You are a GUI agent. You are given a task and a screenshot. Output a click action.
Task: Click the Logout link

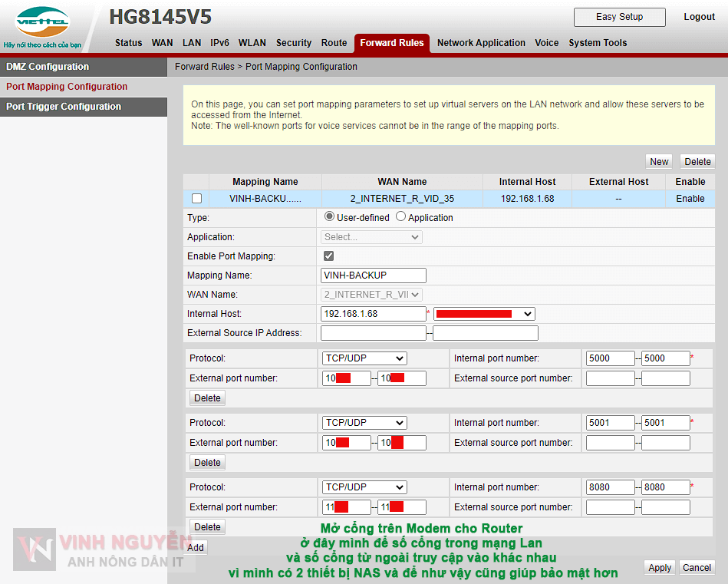pos(699,17)
